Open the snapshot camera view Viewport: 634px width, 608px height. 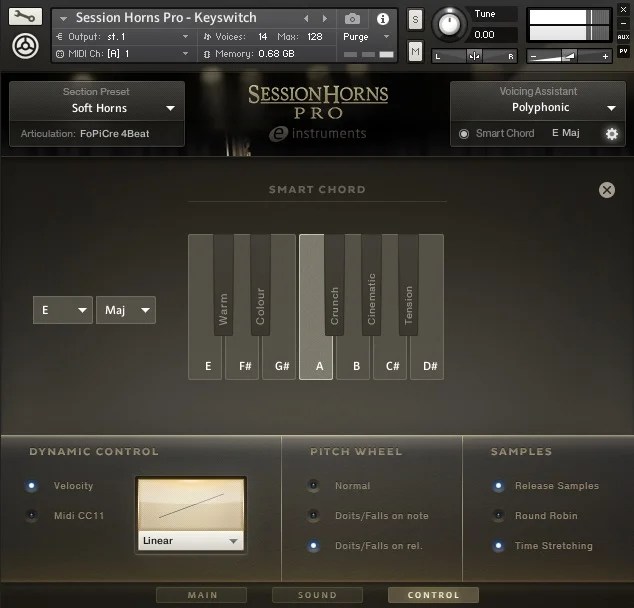[x=352, y=19]
